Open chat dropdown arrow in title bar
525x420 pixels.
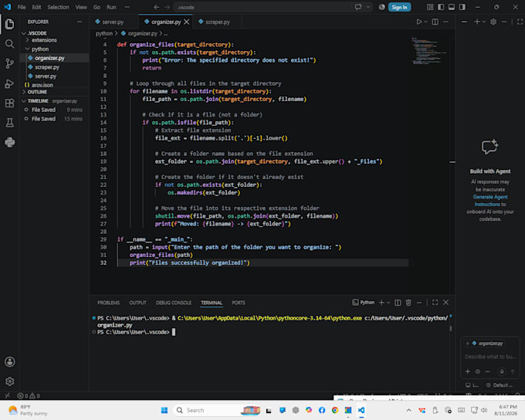(x=368, y=7)
